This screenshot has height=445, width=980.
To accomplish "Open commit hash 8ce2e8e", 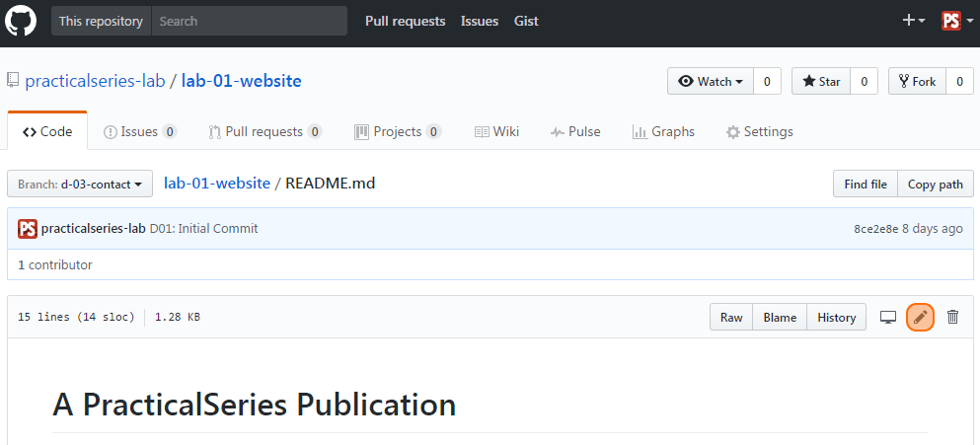I will click(875, 229).
